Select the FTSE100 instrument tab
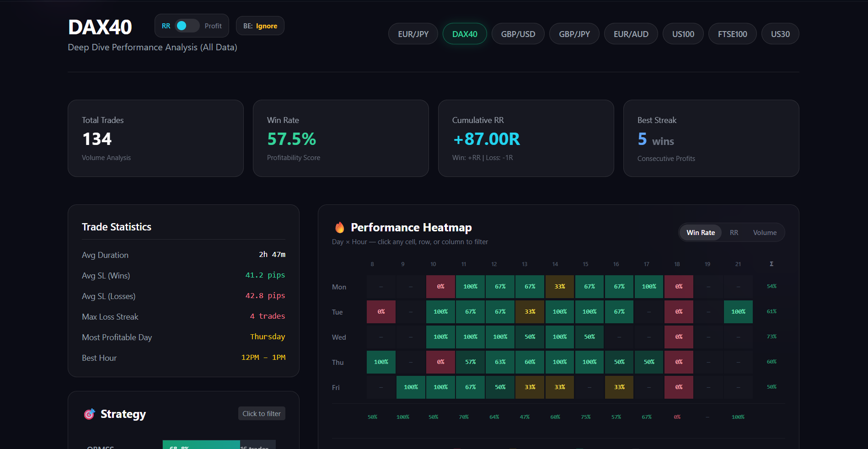The width and height of the screenshot is (868, 449). click(732, 34)
